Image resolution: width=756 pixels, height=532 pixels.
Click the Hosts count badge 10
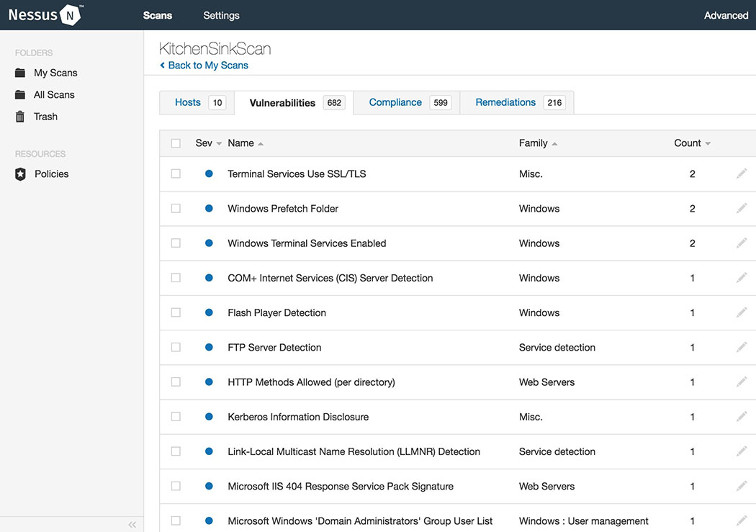coord(217,103)
